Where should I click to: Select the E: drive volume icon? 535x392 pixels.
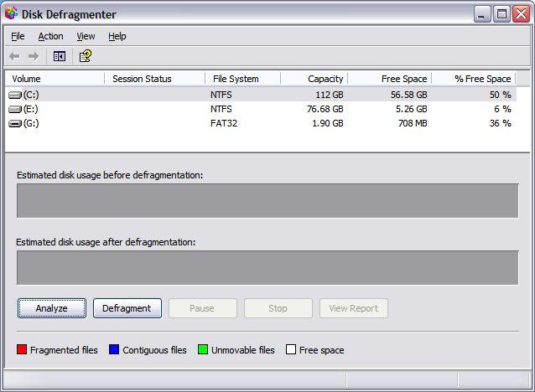(15, 109)
